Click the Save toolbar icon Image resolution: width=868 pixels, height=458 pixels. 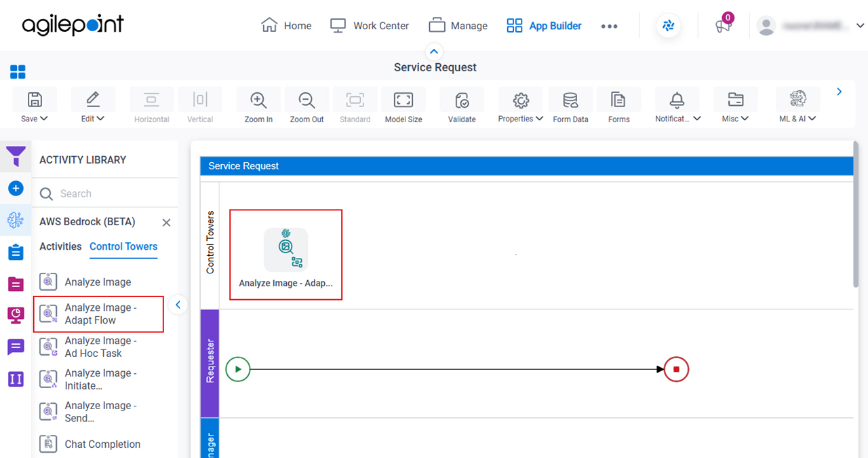(35, 100)
